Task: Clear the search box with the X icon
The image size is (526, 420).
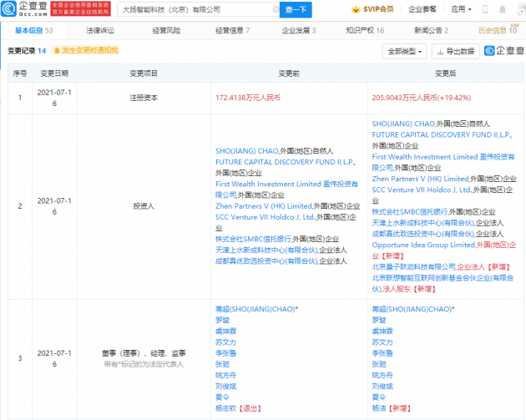Action: pyautogui.click(x=276, y=9)
